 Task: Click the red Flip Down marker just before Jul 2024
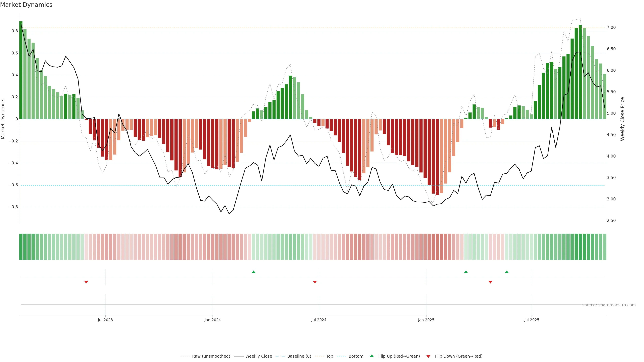pyautogui.click(x=315, y=282)
